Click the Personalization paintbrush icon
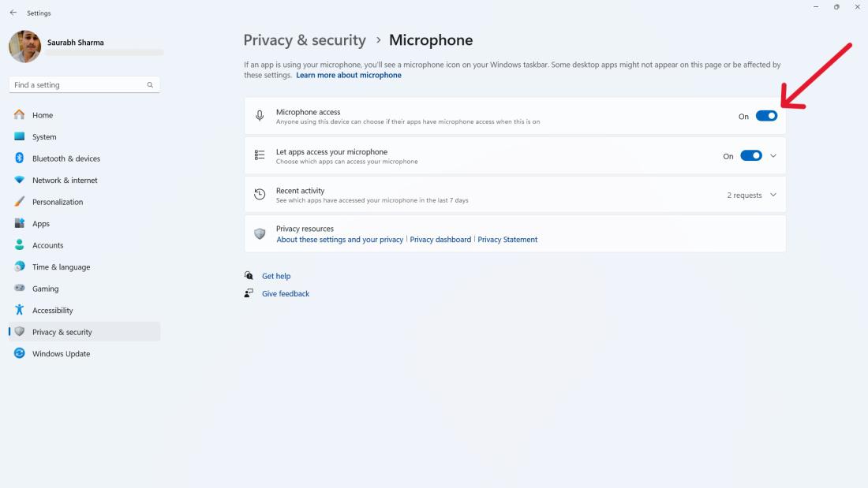The width and height of the screenshot is (868, 488). pyautogui.click(x=20, y=202)
